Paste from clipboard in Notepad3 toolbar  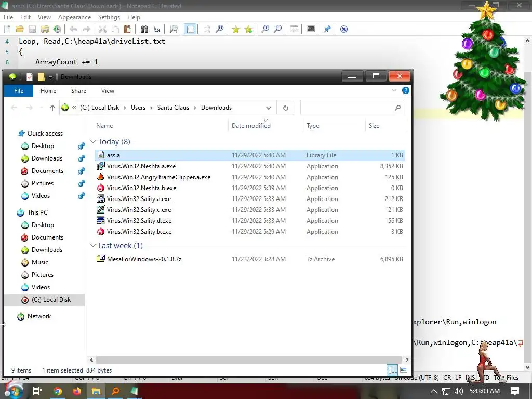pyautogui.click(x=128, y=29)
